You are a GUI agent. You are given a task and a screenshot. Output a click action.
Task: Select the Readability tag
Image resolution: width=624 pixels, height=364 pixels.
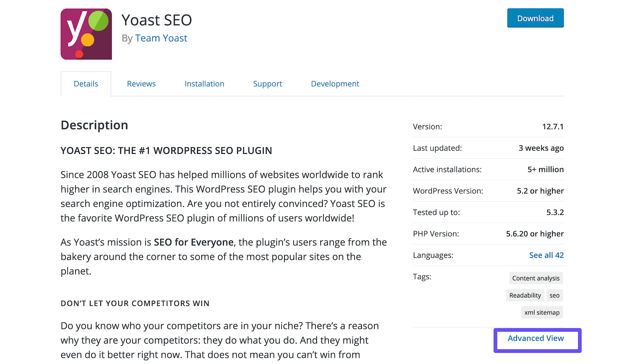point(525,295)
